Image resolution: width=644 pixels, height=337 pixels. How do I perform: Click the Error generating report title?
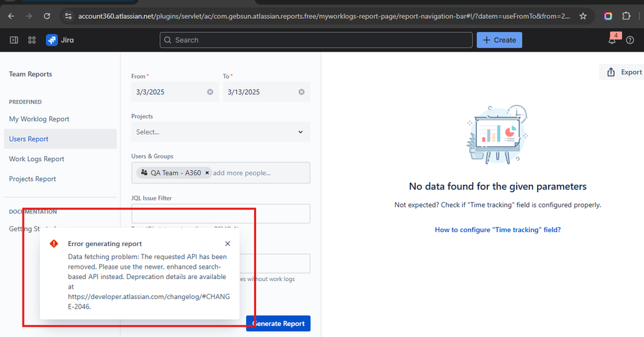(x=104, y=244)
